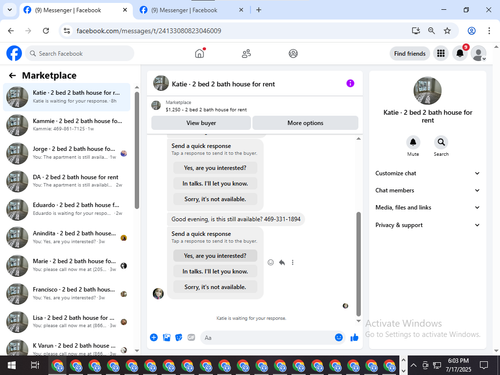Send upper 'Yes, are you interested?' quick response
Screen dimensions: 500x375
215,168
